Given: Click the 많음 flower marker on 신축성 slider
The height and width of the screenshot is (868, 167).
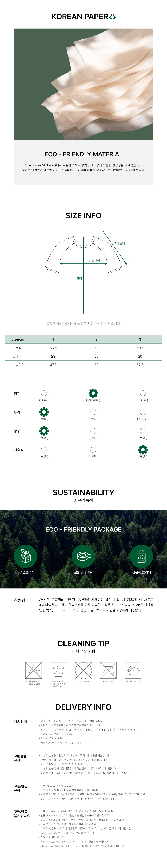Looking at the screenshot, I should point(143,450).
